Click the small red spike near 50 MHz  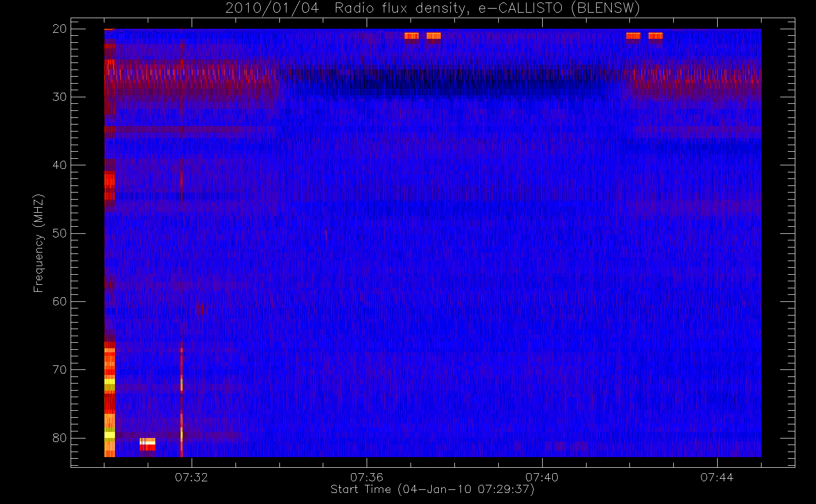click(326, 234)
